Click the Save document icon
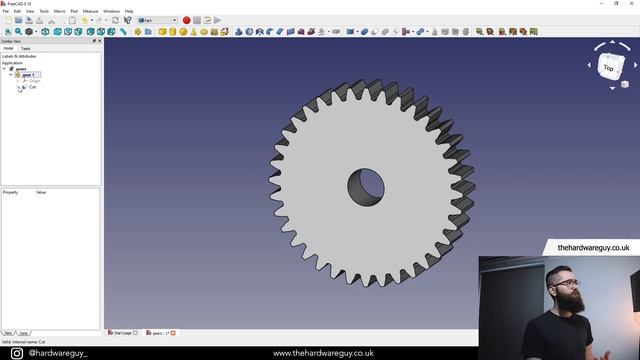640x360 pixels. pos(29,20)
